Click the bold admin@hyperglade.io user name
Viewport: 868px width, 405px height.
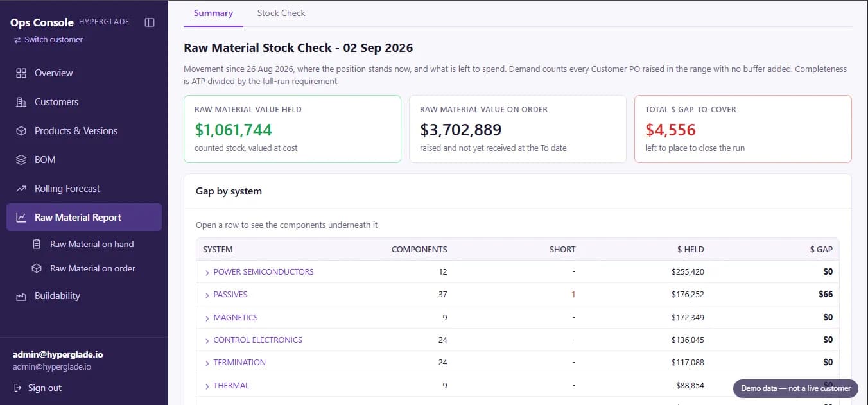(x=58, y=354)
